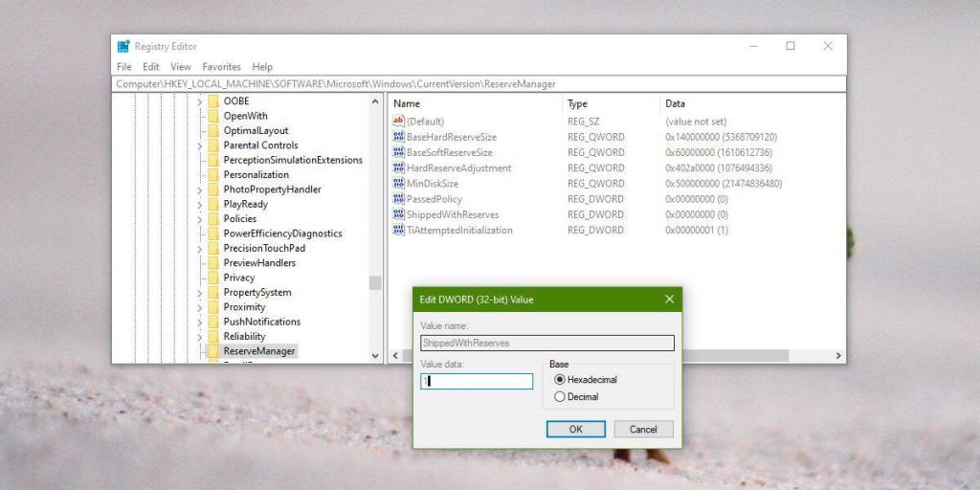This screenshot has height=490, width=980.
Task: Click inside the Value data field
Action: (477, 381)
